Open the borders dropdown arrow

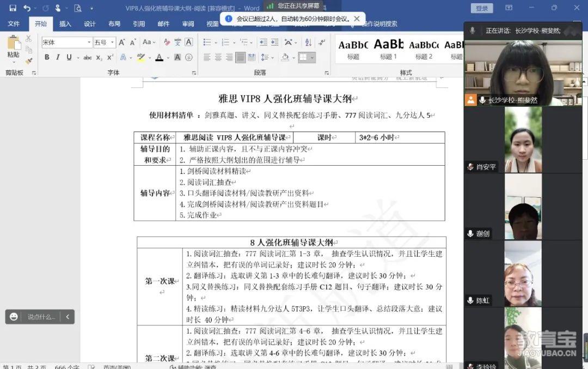pos(311,57)
